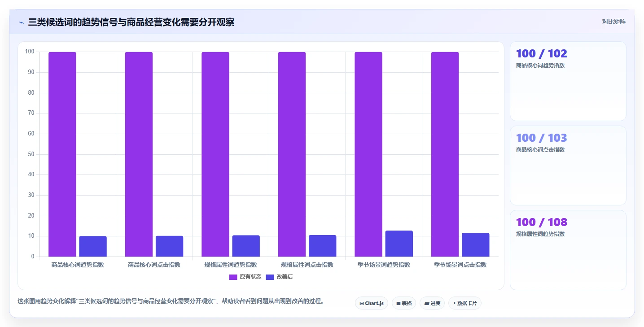Click the 季节场景词趋势指数 x-axis label
Viewport: 644px width, 327px height.
coord(384,265)
